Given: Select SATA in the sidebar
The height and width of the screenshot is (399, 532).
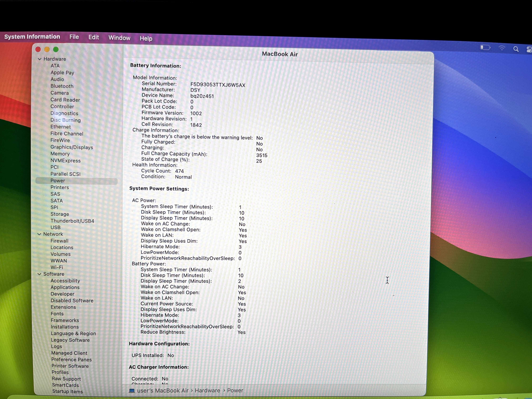Looking at the screenshot, I should point(56,201).
